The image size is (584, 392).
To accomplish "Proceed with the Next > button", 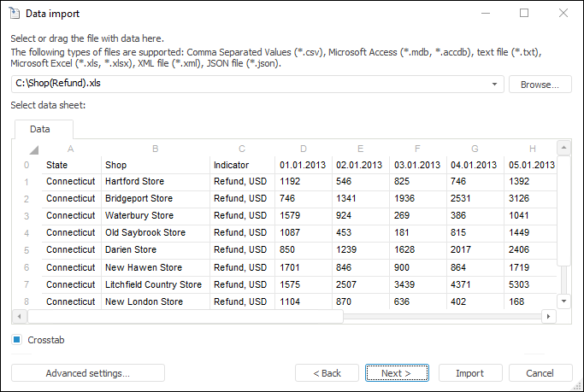I will coord(396,373).
